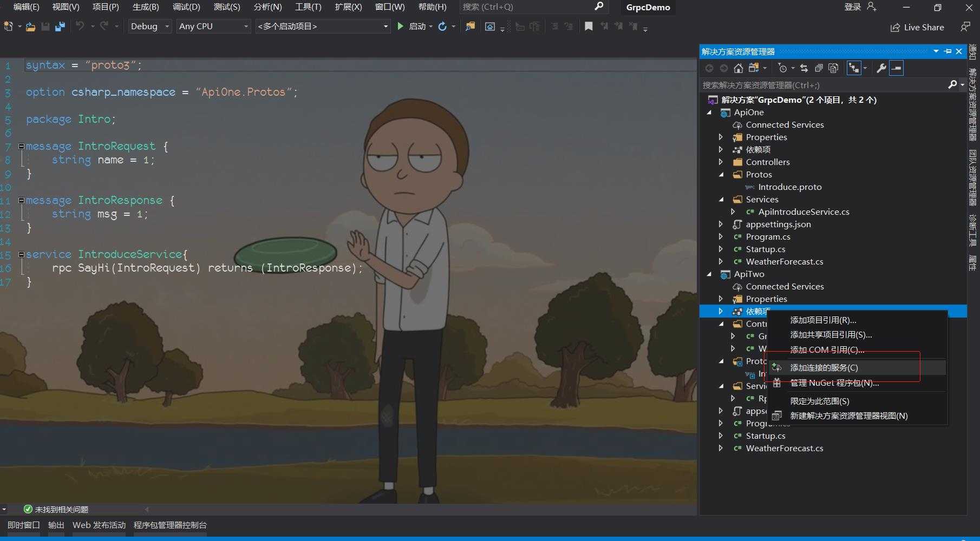Click the Home icon in Solution Explorer

pos(739,68)
